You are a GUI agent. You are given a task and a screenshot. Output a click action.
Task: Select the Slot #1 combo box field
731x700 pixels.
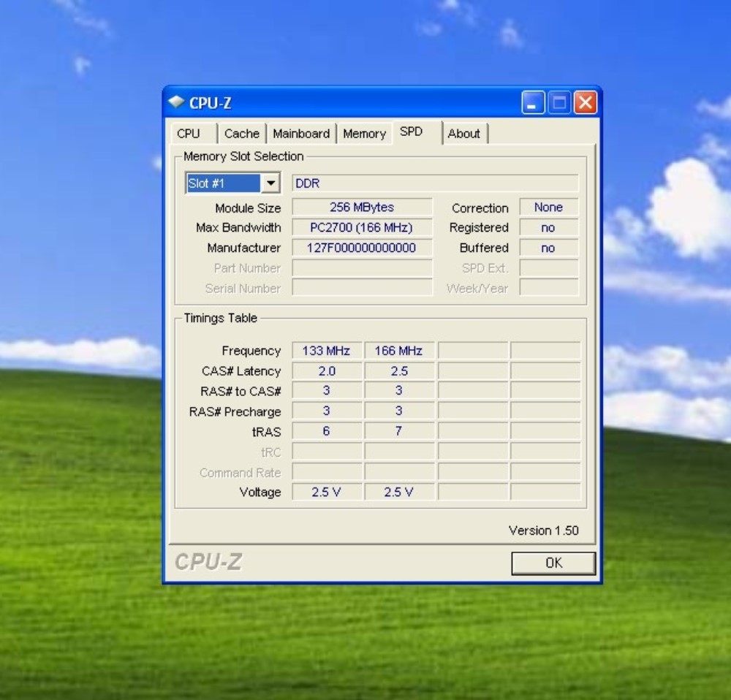tap(232, 183)
